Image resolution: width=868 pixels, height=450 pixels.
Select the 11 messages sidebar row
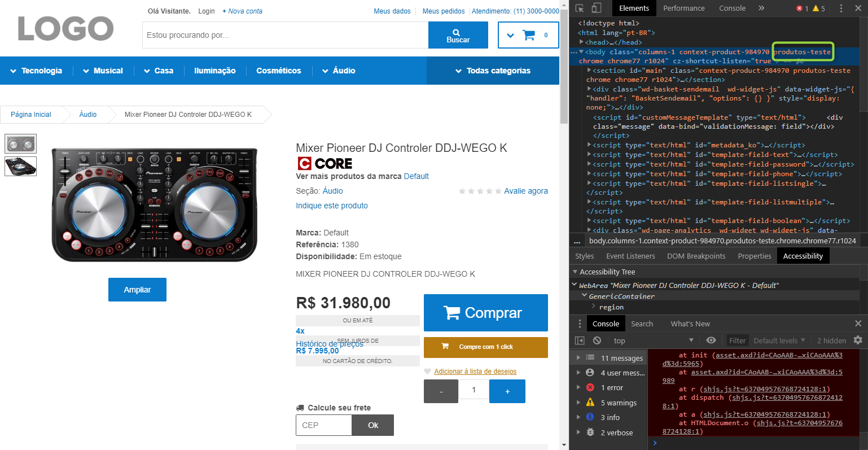click(609, 358)
